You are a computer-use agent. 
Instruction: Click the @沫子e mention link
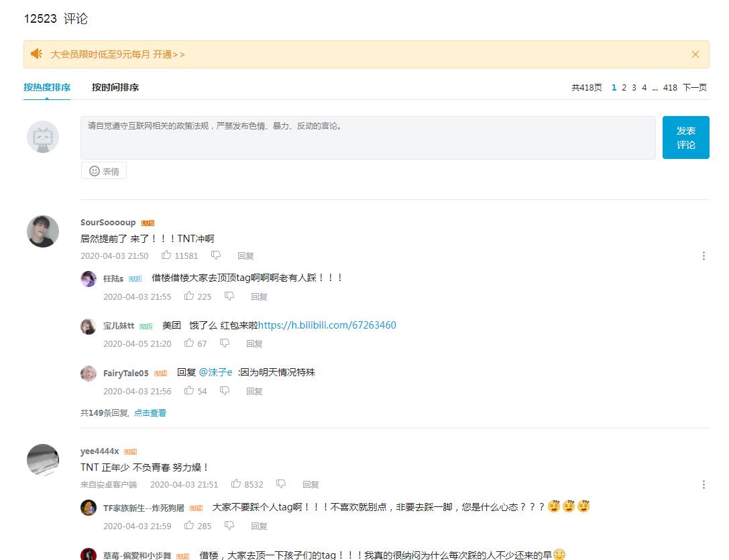click(x=215, y=372)
